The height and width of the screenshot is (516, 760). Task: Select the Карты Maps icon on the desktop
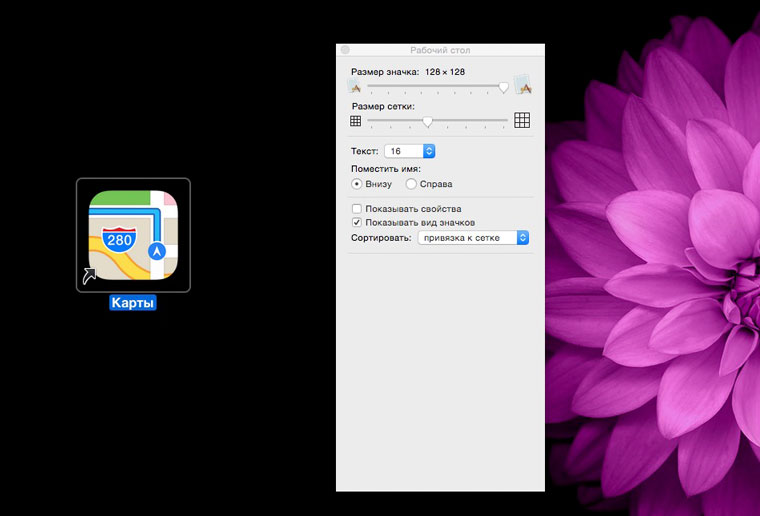click(x=133, y=235)
